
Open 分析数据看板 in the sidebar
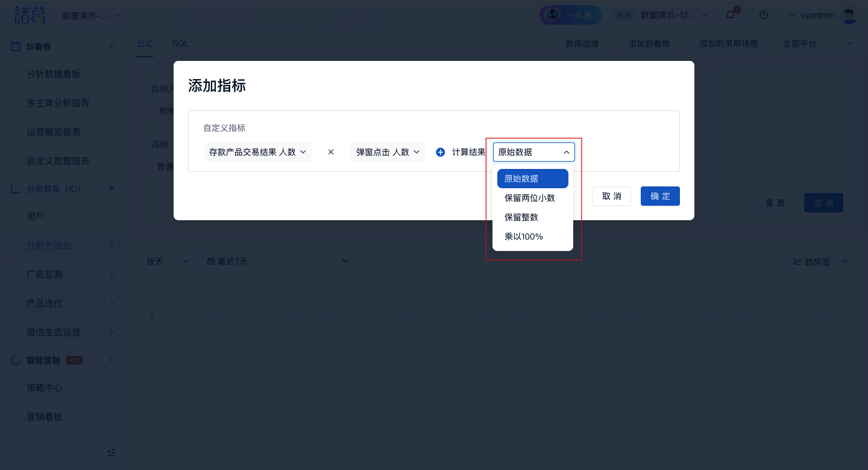pos(54,74)
